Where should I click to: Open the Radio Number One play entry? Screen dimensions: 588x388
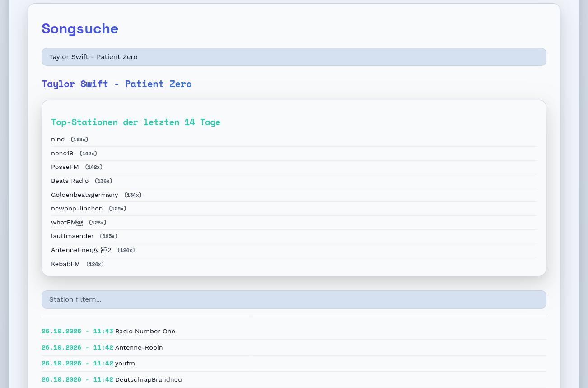pos(294,331)
